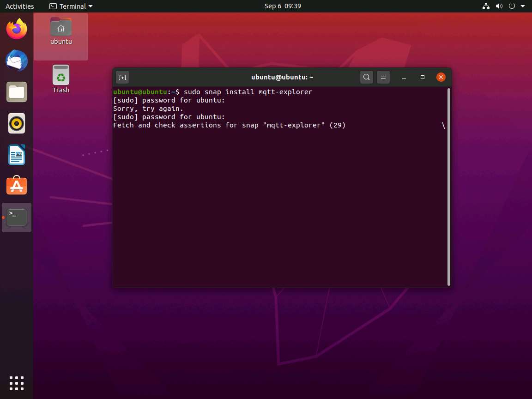Expand the Terminal menu in the top bar
532x399 pixels.
click(70, 6)
